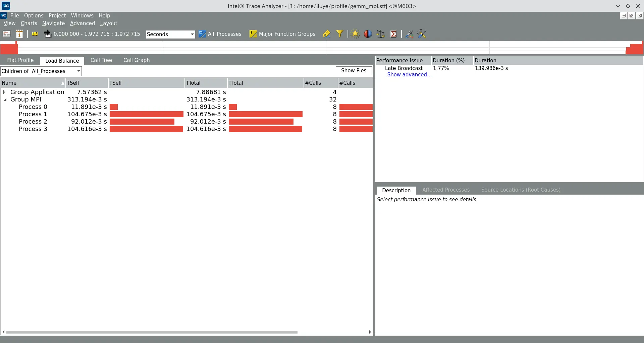This screenshot has width=644, height=343.
Task: Click the red-blue circle comparison icon
Action: [x=368, y=34]
